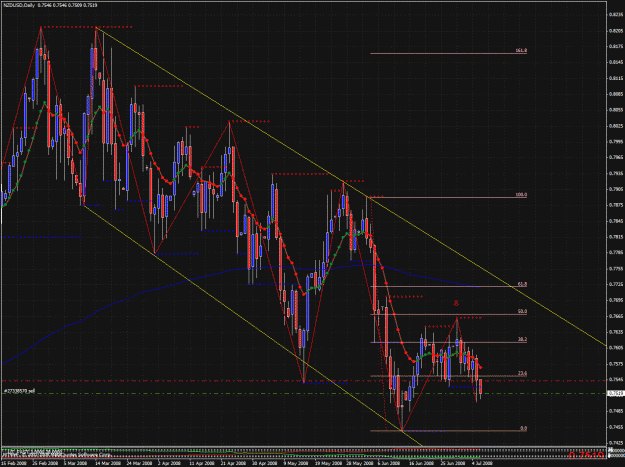Click the 0.8235 price axis label

click(x=616, y=15)
